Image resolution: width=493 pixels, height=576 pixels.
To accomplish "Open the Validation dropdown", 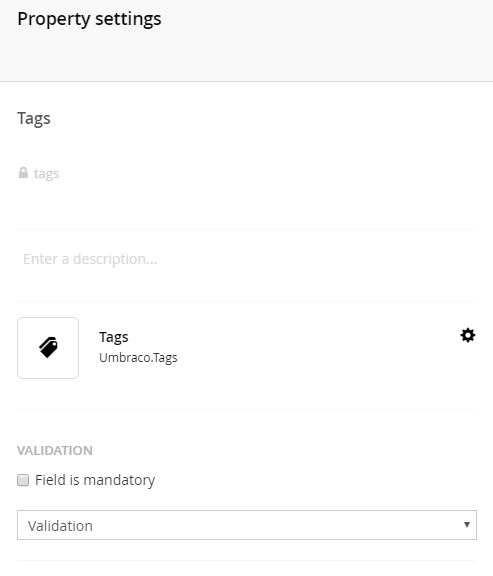I will pyautogui.click(x=247, y=525).
